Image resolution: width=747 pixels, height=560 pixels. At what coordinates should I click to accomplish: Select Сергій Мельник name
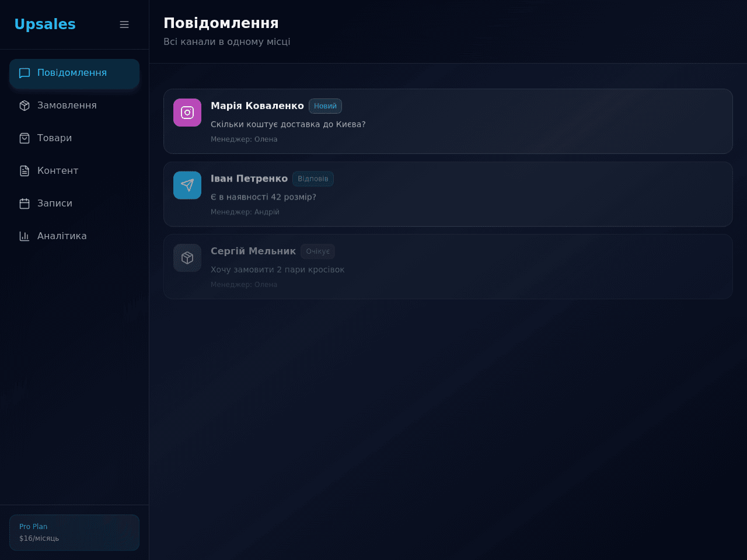pos(253,251)
